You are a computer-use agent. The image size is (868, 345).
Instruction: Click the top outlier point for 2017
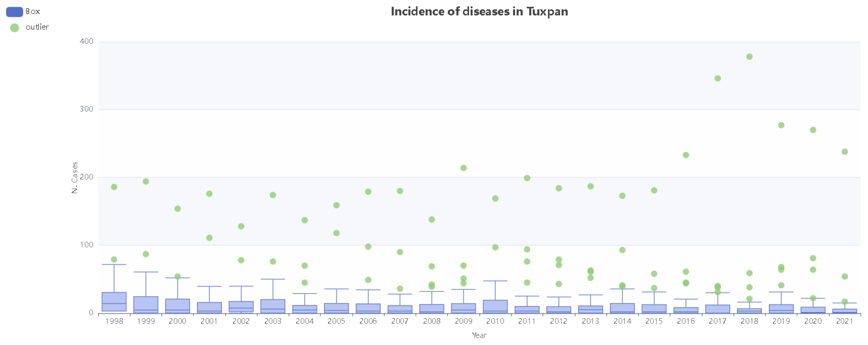[717, 78]
